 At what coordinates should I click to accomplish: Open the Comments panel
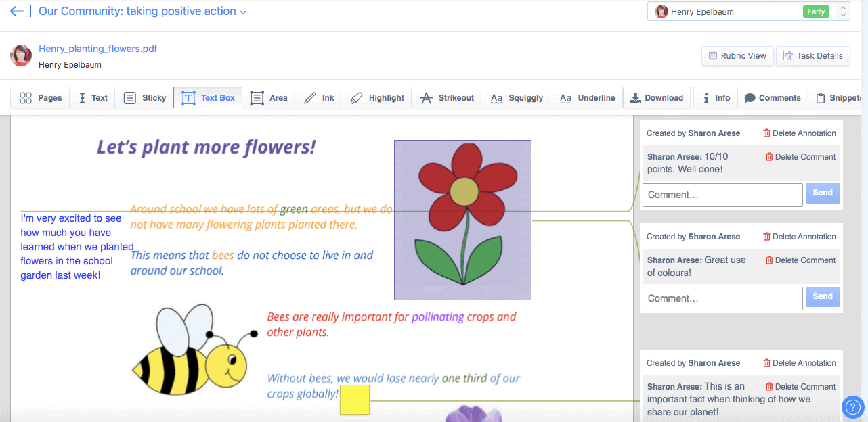pos(772,98)
